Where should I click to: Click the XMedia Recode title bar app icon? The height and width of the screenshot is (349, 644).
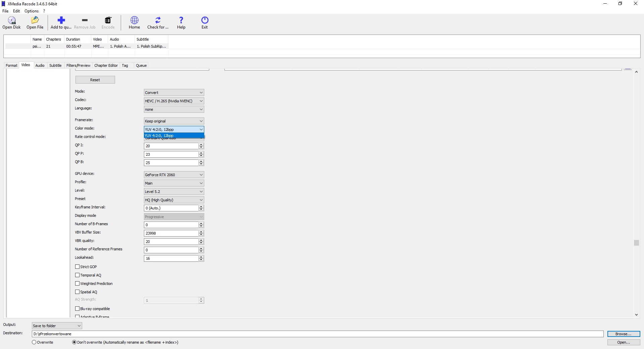tap(4, 4)
